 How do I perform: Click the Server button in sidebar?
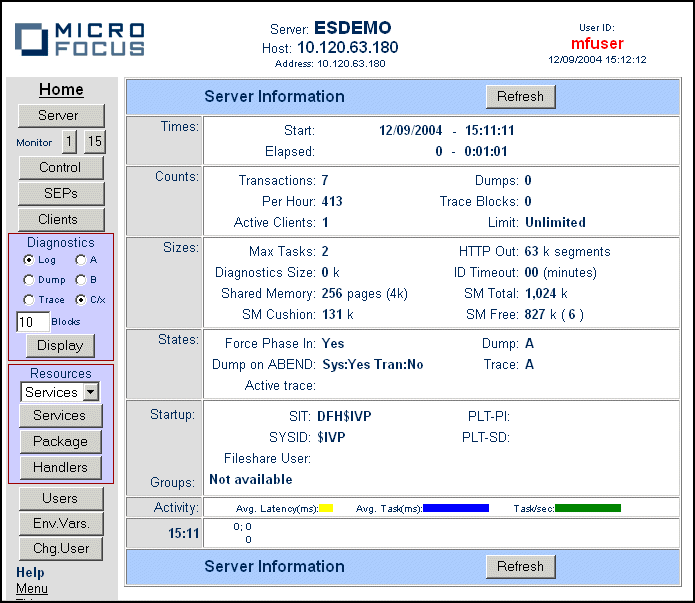(61, 116)
